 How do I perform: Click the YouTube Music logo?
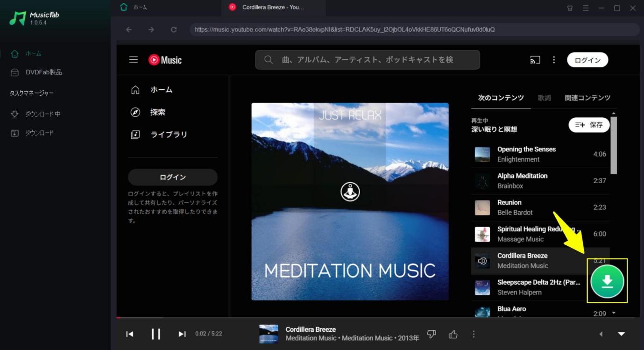coord(165,60)
